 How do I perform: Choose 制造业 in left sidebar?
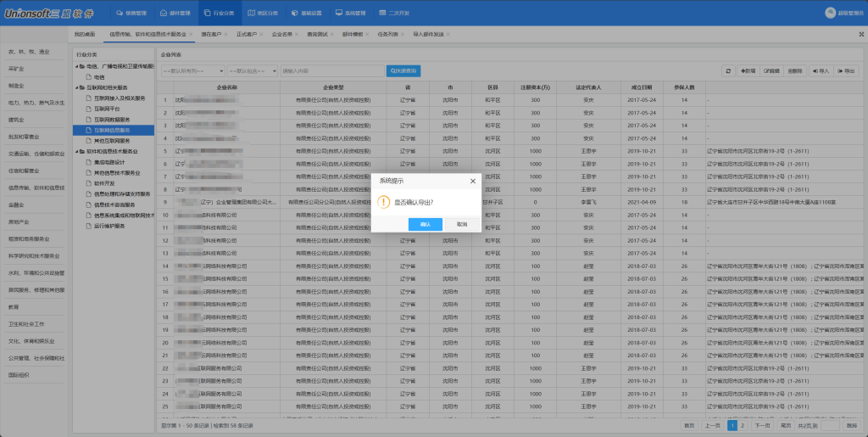(16, 86)
